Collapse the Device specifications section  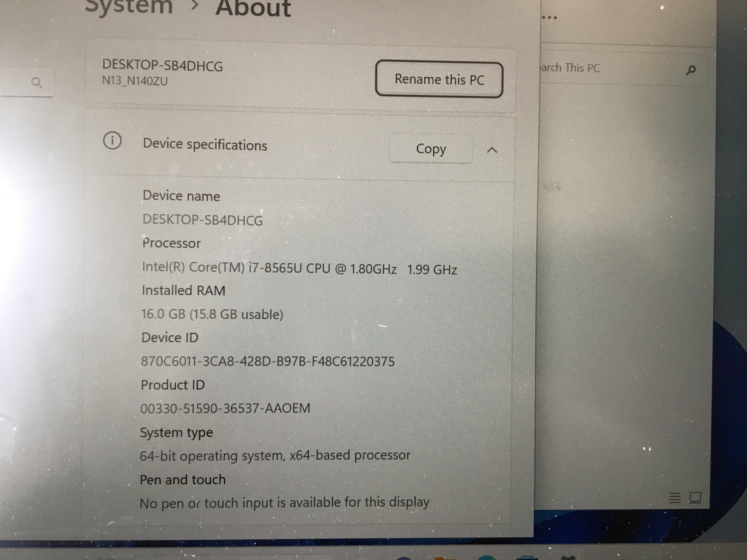[492, 150]
